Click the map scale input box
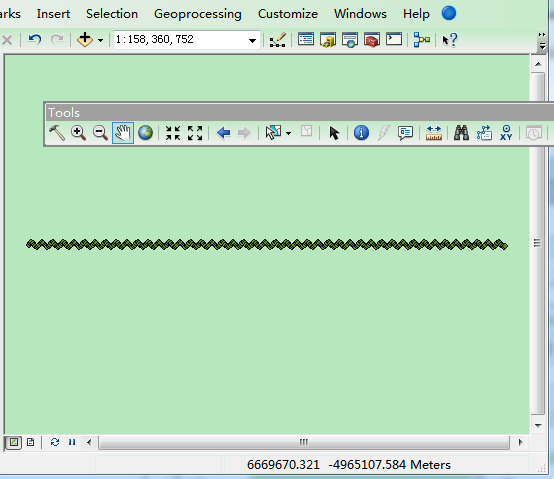The width and height of the screenshot is (554, 479). point(180,39)
